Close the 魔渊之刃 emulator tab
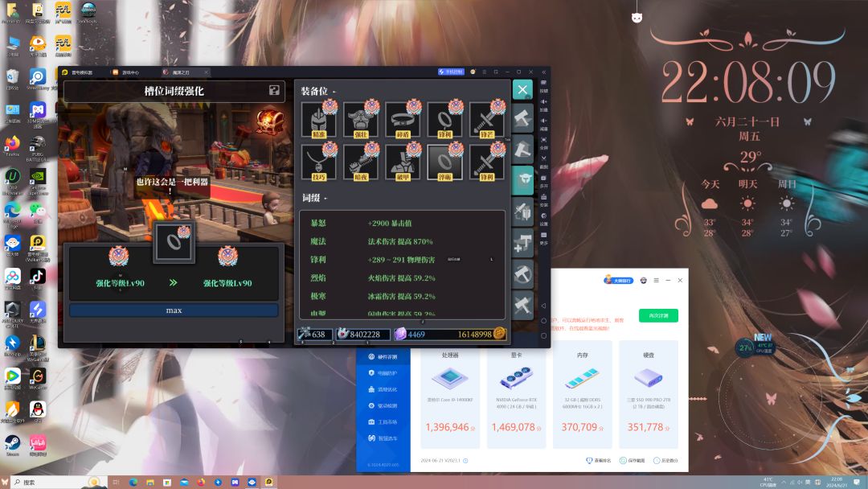This screenshot has height=489, width=868. pyautogui.click(x=206, y=72)
